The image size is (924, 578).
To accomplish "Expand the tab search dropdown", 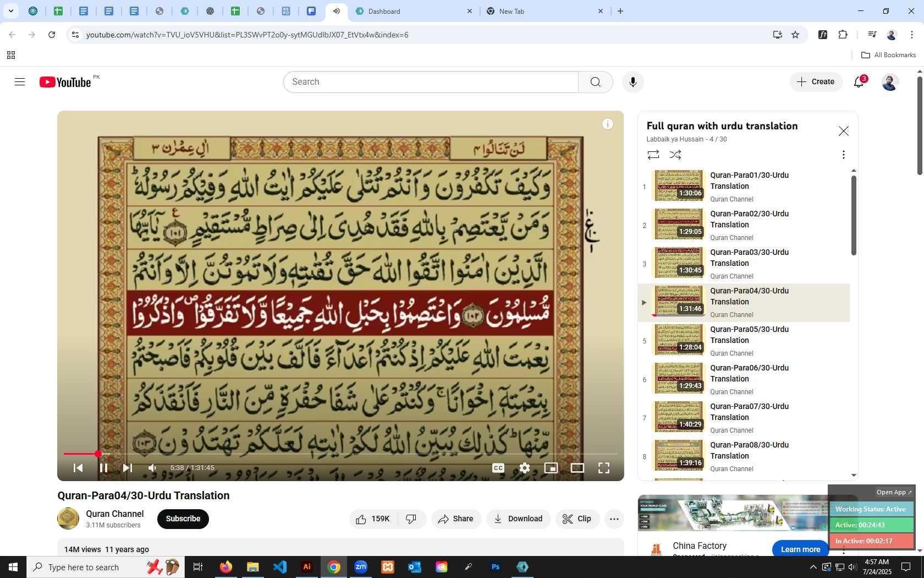I will [10, 11].
